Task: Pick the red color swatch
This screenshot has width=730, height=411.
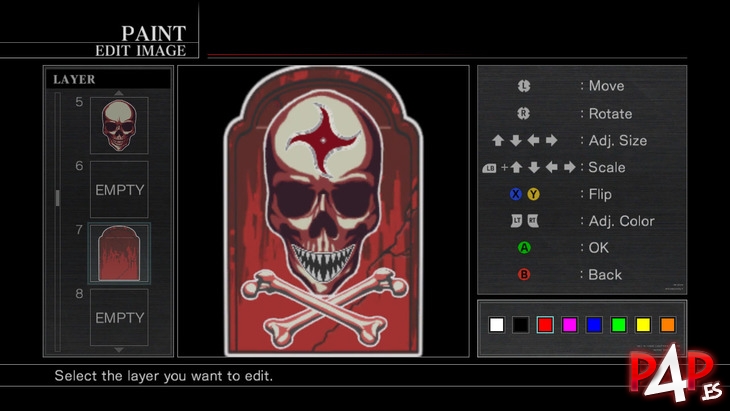Action: point(545,324)
